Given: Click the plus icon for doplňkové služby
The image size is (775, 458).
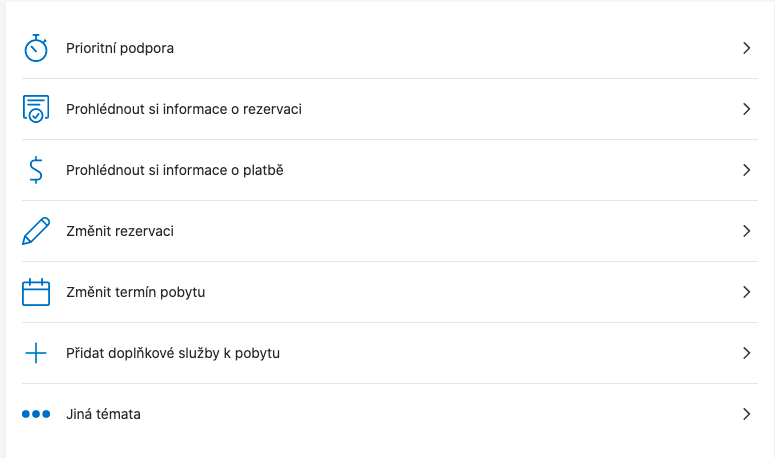Looking at the screenshot, I should coord(36,353).
